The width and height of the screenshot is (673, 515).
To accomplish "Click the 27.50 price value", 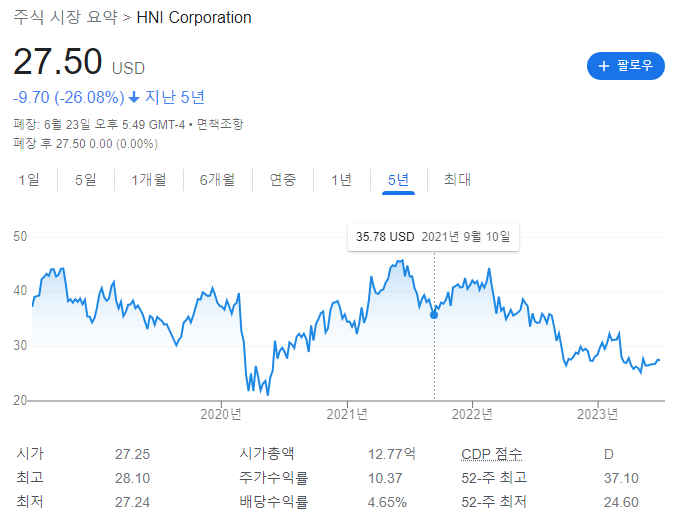I will (58, 61).
